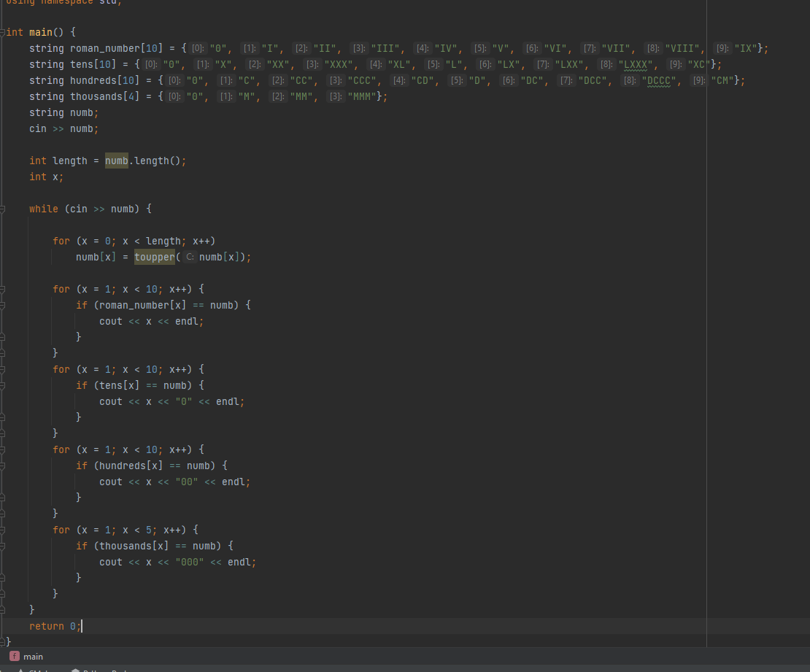
Task: Click the gutter marker beside the closing brace
Action: tap(3, 641)
